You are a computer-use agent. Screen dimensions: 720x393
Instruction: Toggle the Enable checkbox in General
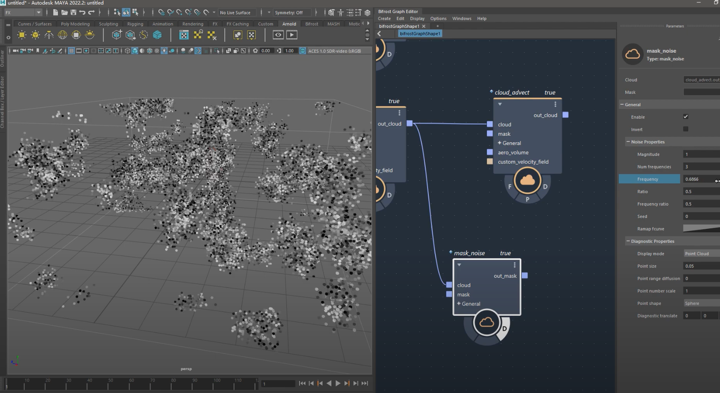pyautogui.click(x=686, y=117)
